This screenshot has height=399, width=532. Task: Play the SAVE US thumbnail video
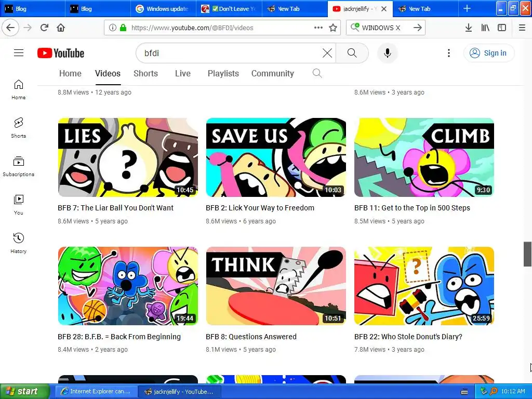pos(276,157)
